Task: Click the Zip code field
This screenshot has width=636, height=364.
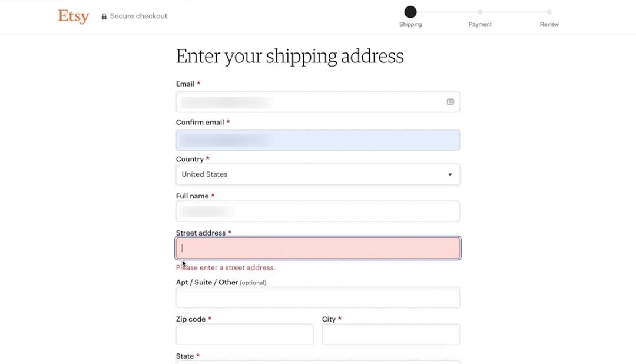Action: (x=244, y=334)
